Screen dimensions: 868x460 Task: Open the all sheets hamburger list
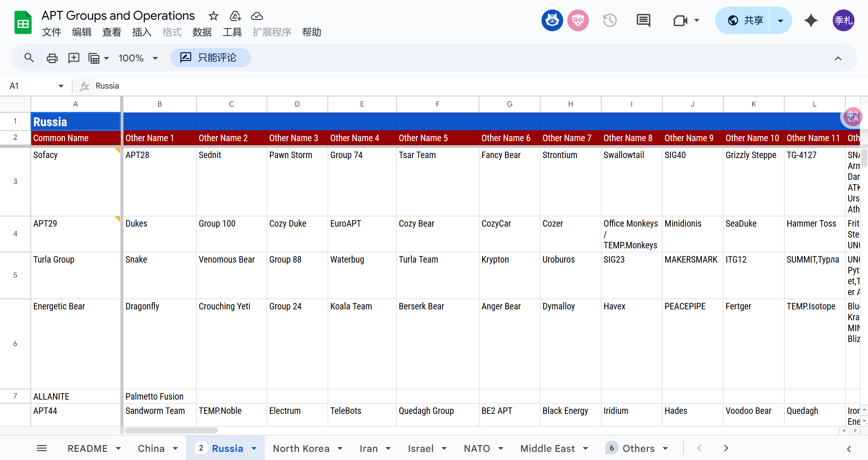coord(41,448)
